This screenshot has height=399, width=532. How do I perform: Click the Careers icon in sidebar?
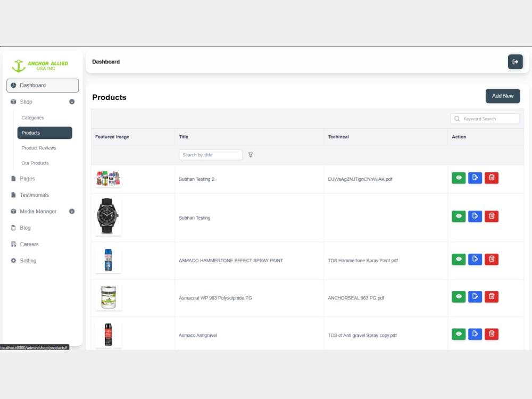(x=13, y=244)
